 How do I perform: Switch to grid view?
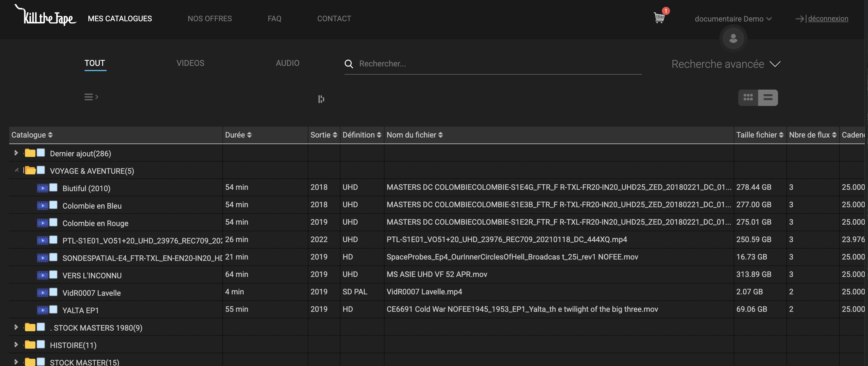748,97
